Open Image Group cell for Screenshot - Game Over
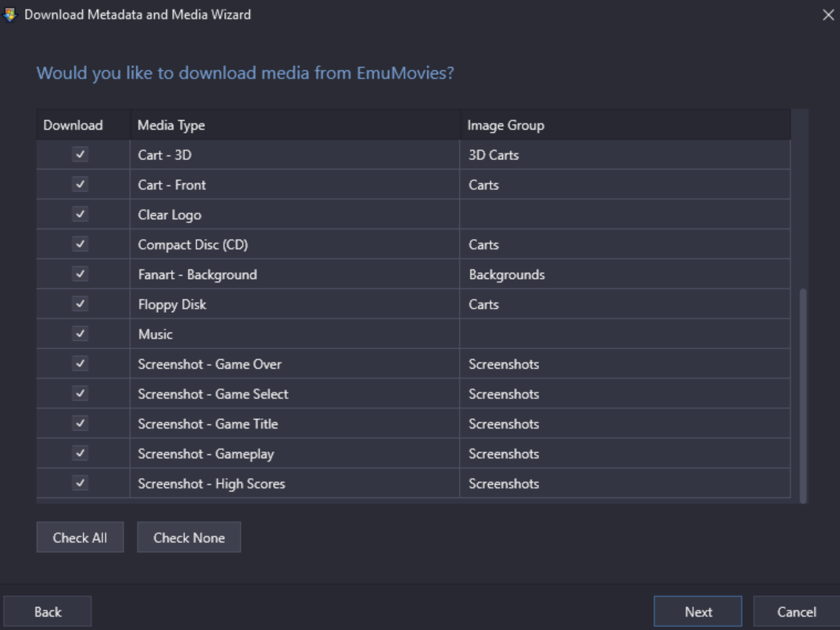840x630 pixels. coord(625,364)
